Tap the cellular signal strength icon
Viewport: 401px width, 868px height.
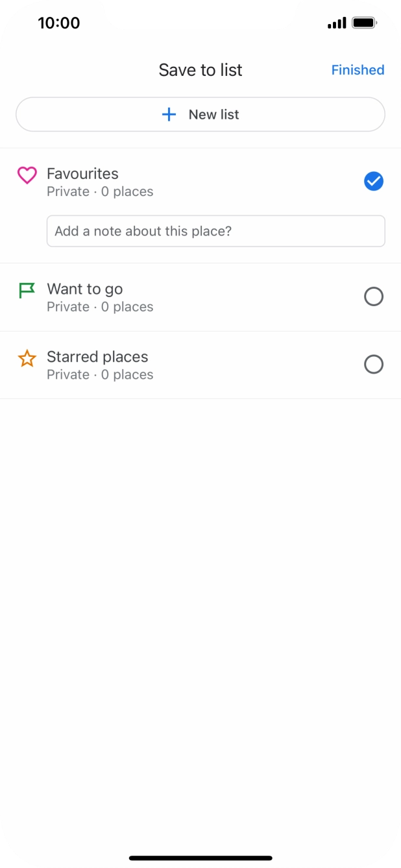tap(337, 23)
